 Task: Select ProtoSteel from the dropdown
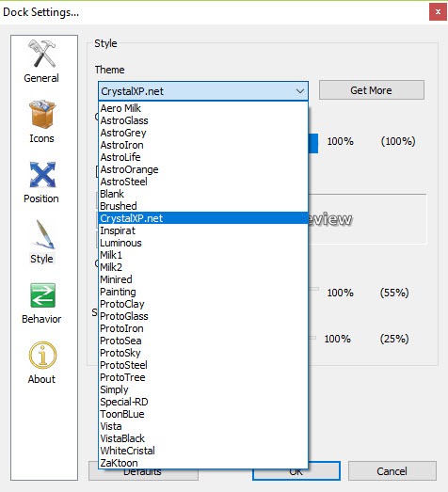pos(202,365)
